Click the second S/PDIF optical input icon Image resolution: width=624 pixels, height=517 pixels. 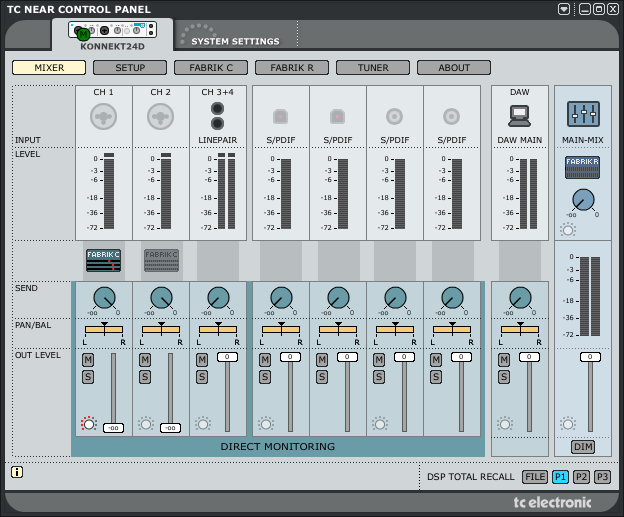[x=337, y=117]
